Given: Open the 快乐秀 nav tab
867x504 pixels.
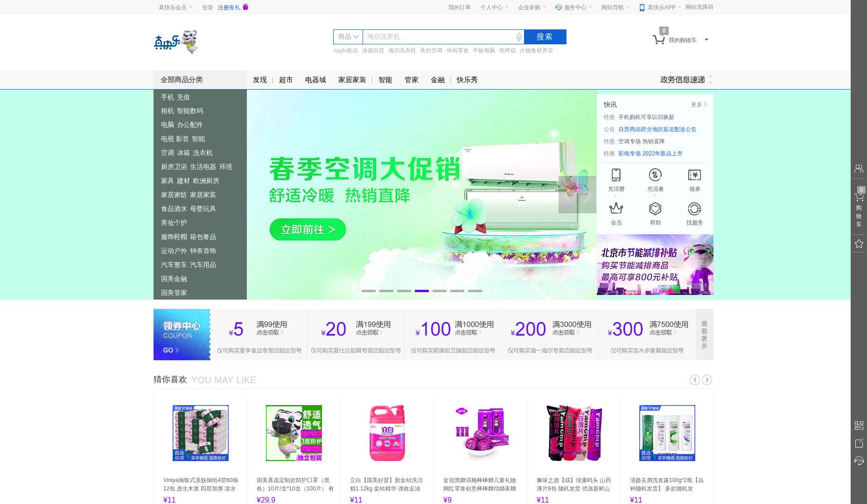Looking at the screenshot, I should point(467,80).
